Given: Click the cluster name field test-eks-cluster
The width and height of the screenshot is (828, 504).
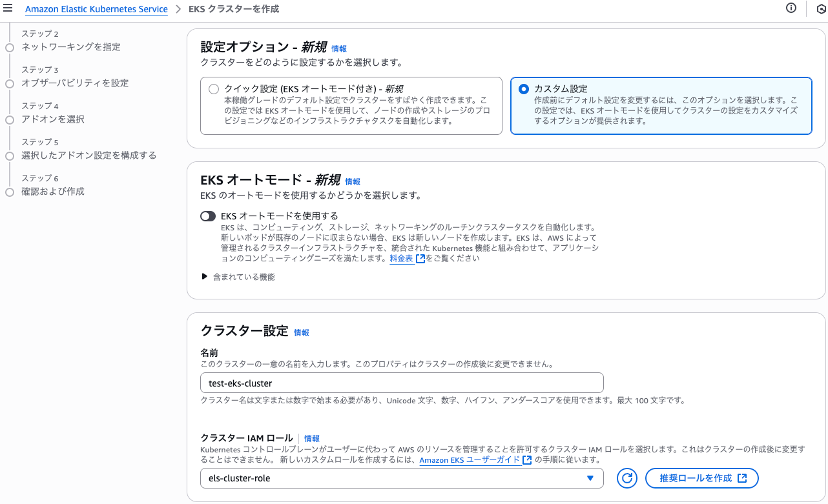Looking at the screenshot, I should click(402, 382).
